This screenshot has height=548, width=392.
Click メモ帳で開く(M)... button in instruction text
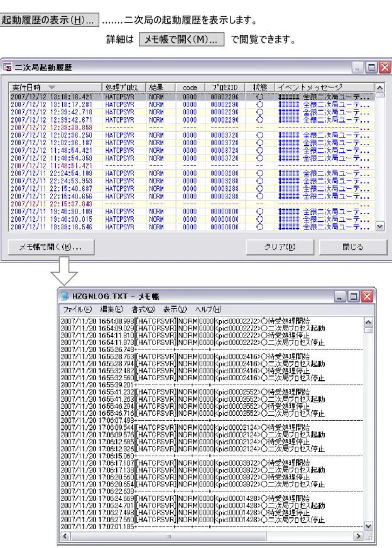(x=182, y=39)
